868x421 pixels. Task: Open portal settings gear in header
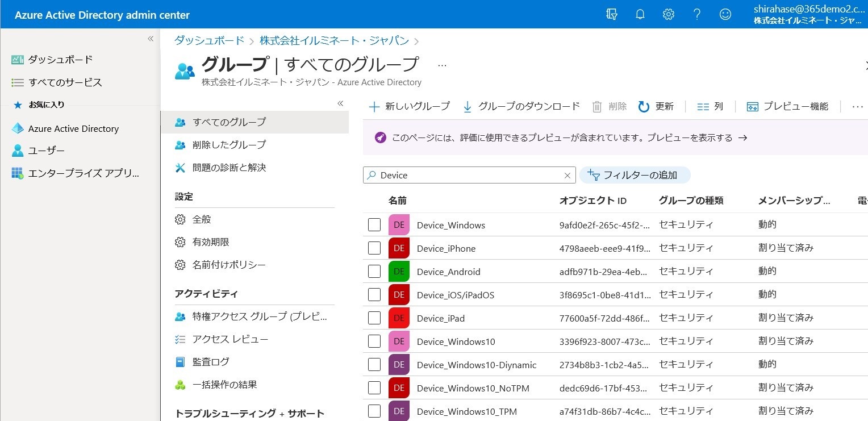point(669,15)
